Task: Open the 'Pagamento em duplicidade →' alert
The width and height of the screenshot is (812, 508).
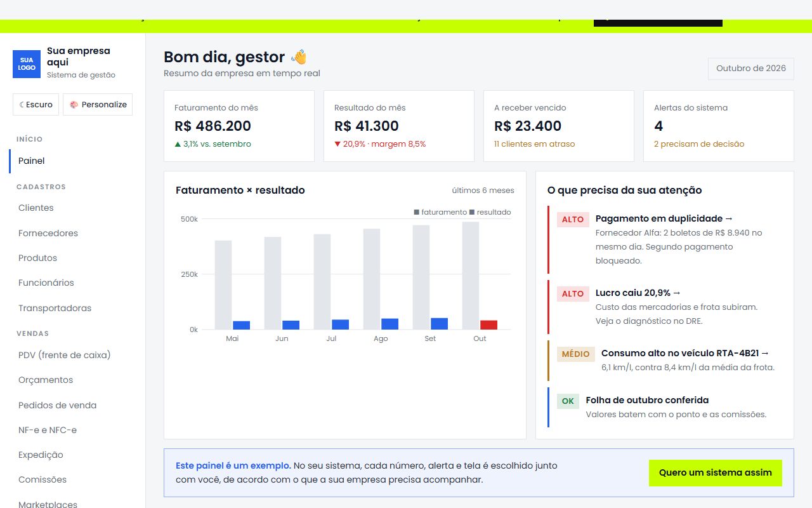Action: click(664, 218)
